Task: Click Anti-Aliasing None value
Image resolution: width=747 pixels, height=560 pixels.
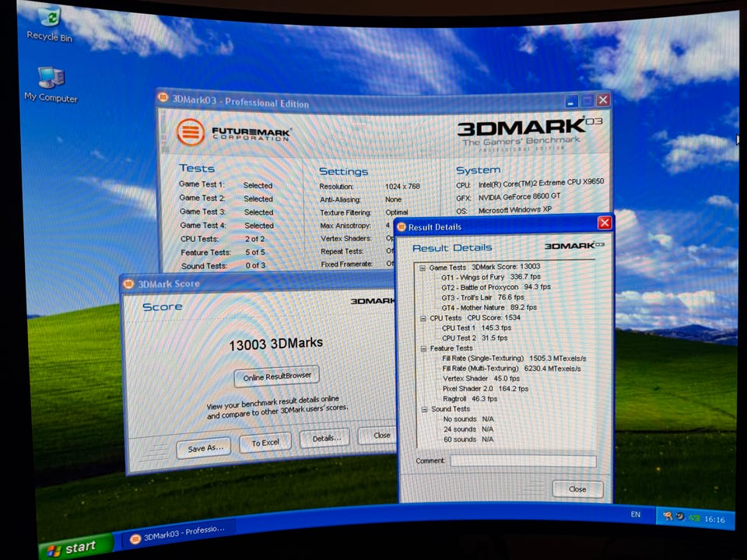Action: point(394,200)
